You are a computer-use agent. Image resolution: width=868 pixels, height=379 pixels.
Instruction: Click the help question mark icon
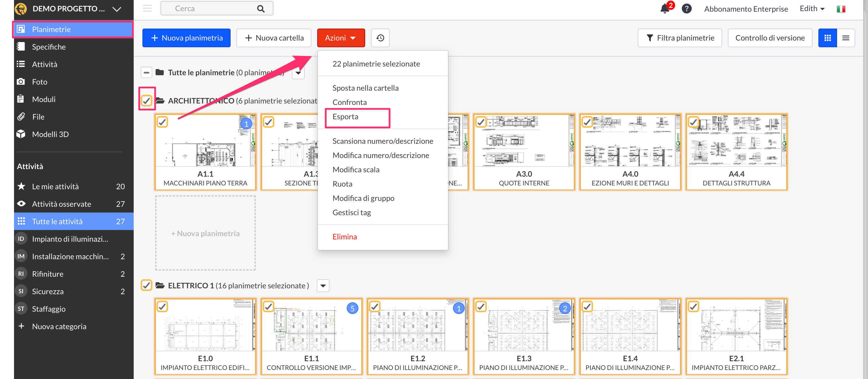(686, 9)
